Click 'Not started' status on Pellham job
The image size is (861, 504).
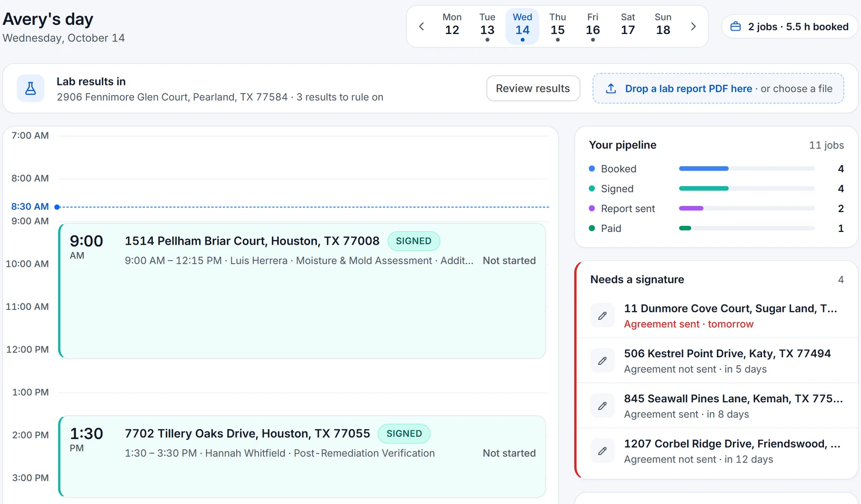[x=509, y=261]
